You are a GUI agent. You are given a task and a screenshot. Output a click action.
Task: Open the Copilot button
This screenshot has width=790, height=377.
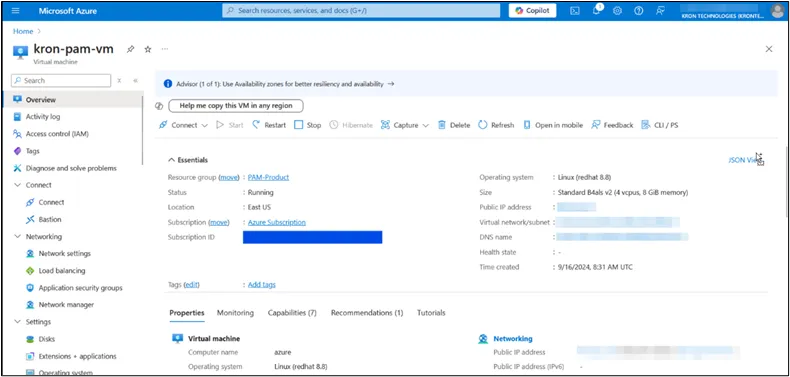532,11
